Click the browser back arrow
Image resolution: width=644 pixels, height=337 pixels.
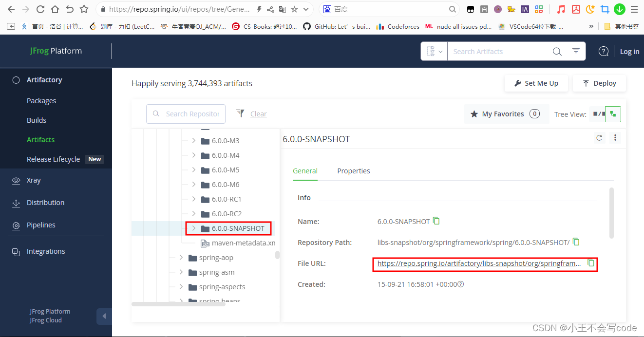(11, 9)
